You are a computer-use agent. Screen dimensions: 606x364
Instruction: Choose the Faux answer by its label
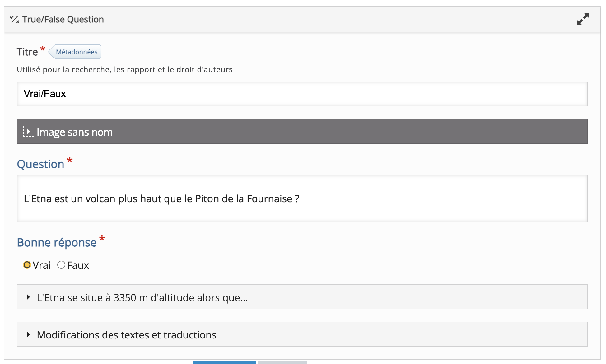point(78,265)
